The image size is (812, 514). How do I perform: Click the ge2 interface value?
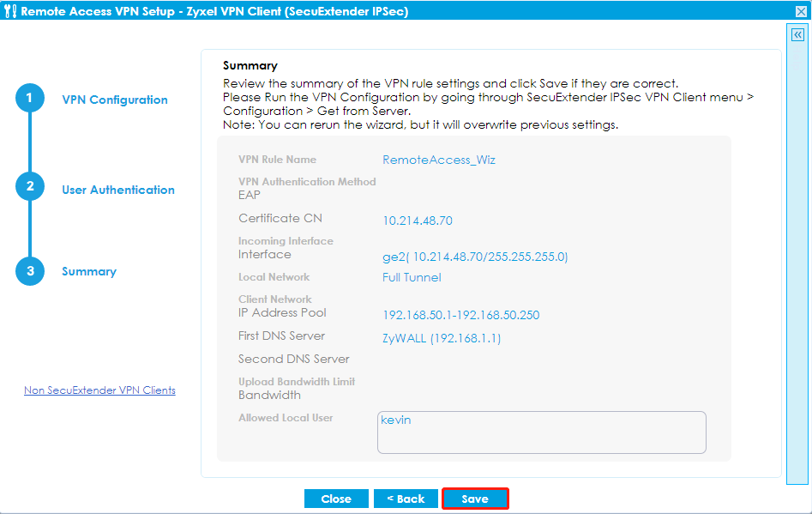[x=475, y=257]
